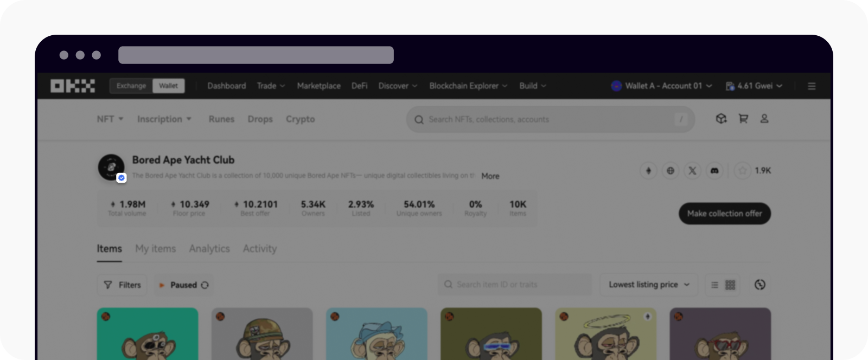Open the Filters button
The height and width of the screenshot is (360, 868).
click(122, 285)
